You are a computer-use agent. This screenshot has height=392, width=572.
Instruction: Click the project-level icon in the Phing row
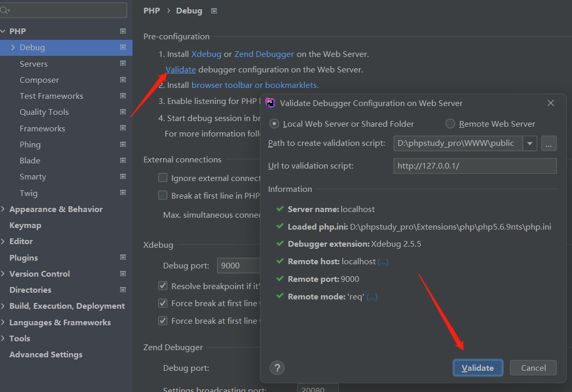pos(123,144)
